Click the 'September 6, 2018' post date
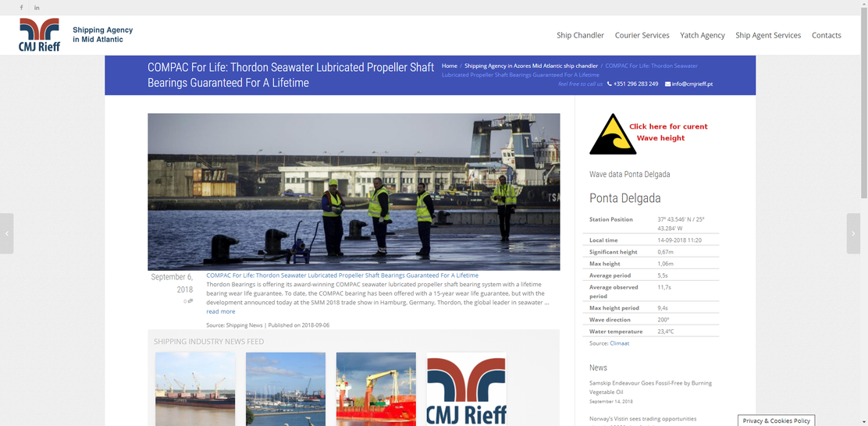868x426 pixels. pyautogui.click(x=173, y=282)
